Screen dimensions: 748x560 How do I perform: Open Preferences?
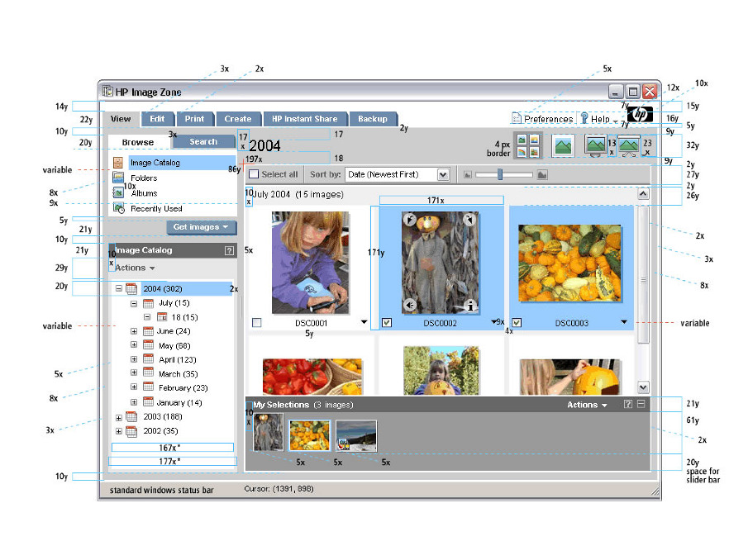point(547,119)
